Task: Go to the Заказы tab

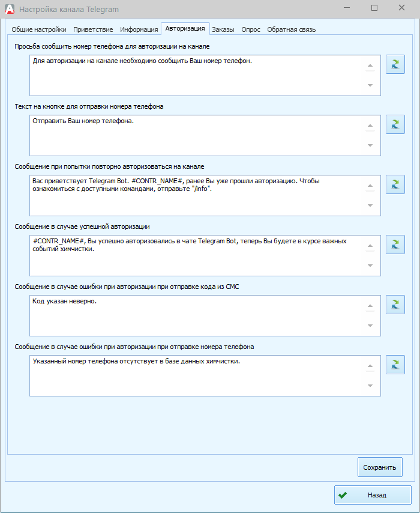Action: (x=223, y=29)
